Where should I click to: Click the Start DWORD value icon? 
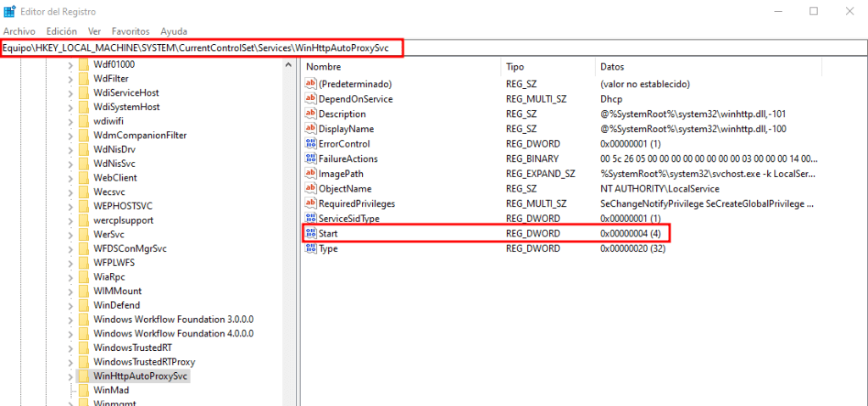tap(310, 233)
